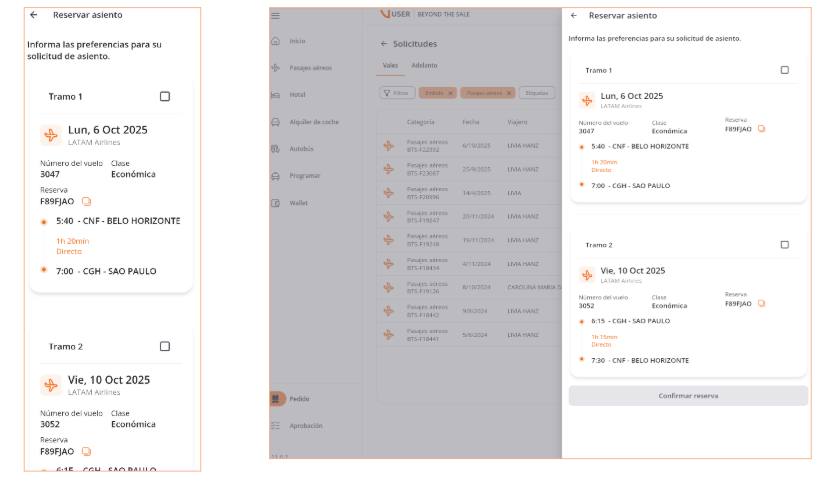
Task: Open Alquiler de coche car icon
Action: (x=275, y=122)
